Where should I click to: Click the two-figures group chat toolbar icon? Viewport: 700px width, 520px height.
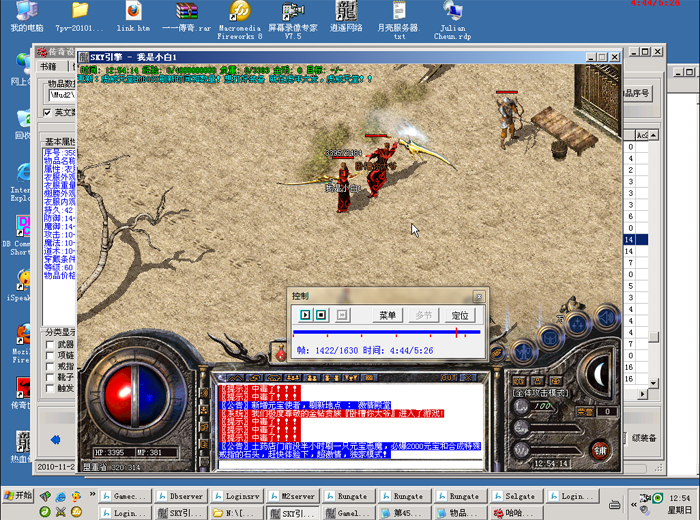click(x=312, y=378)
